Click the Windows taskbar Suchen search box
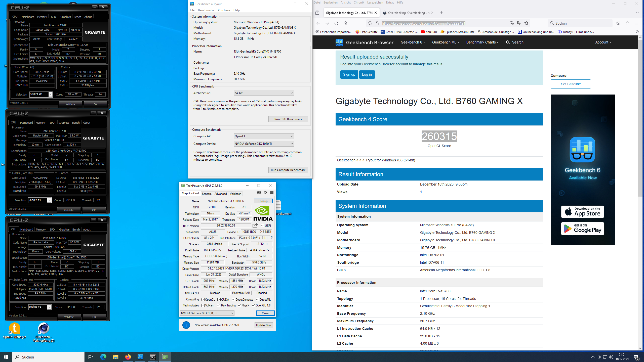The width and height of the screenshot is (644, 362). coord(48,357)
